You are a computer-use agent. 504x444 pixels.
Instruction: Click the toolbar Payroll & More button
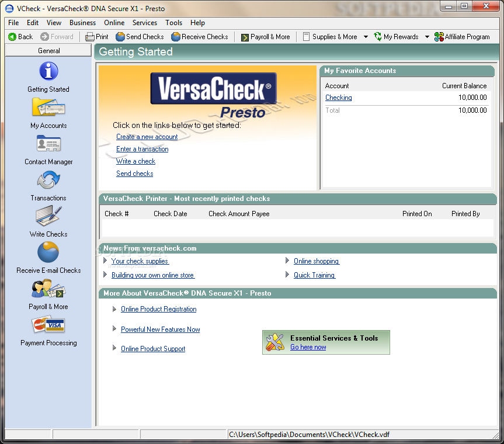(266, 37)
